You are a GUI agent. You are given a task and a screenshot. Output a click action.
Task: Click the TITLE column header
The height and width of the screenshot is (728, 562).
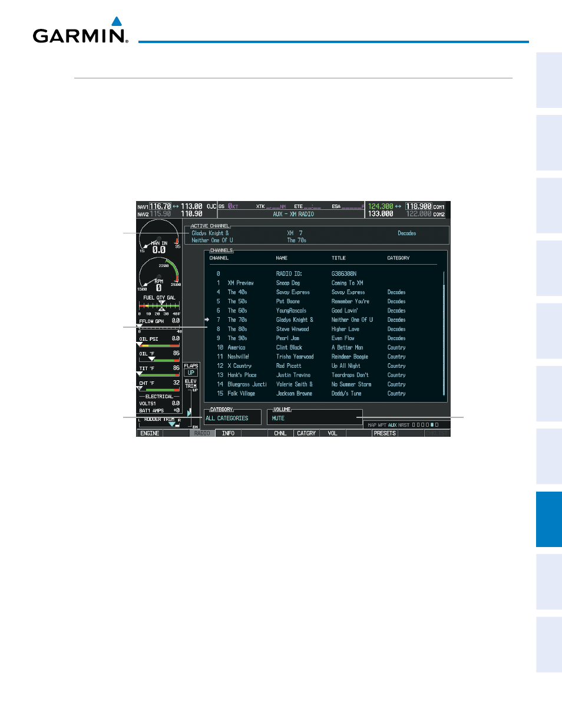[339, 258]
